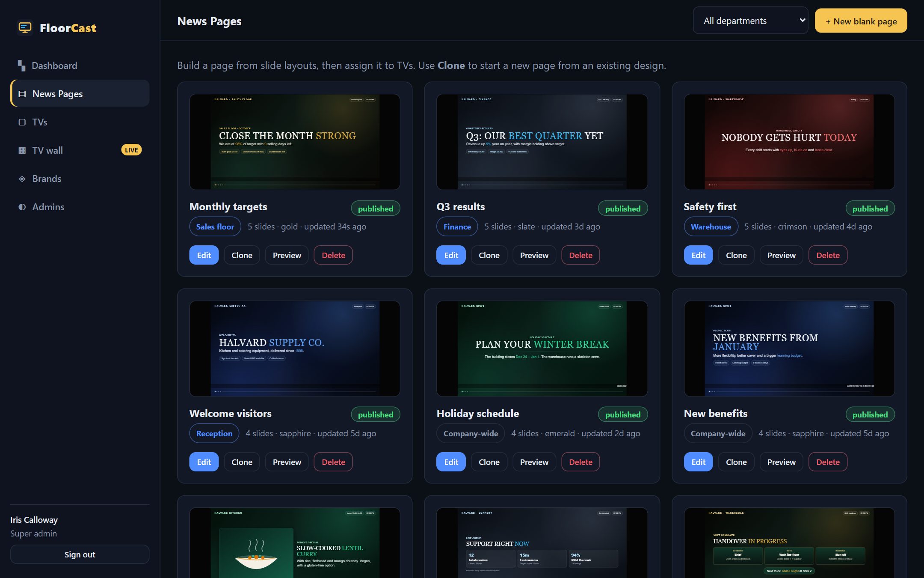Viewport: 924px width, 578px height.
Task: Click the Reception department tag
Action: click(x=214, y=433)
